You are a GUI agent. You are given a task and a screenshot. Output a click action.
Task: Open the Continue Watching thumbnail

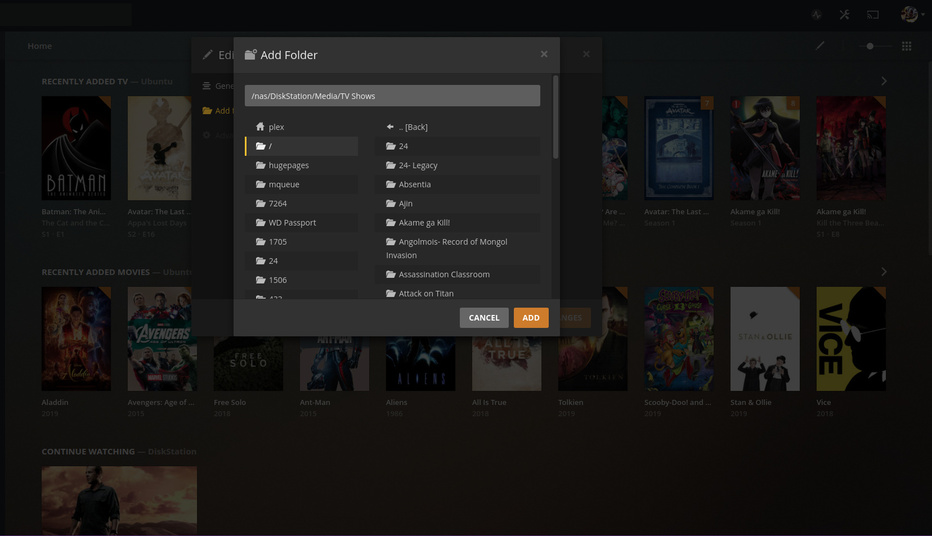click(x=119, y=500)
